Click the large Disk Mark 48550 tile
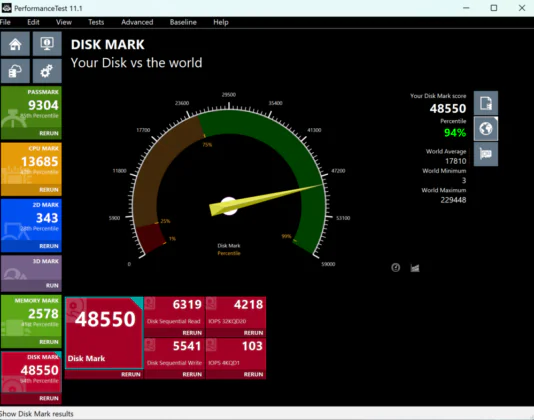This screenshot has height=420, width=534. click(104, 333)
